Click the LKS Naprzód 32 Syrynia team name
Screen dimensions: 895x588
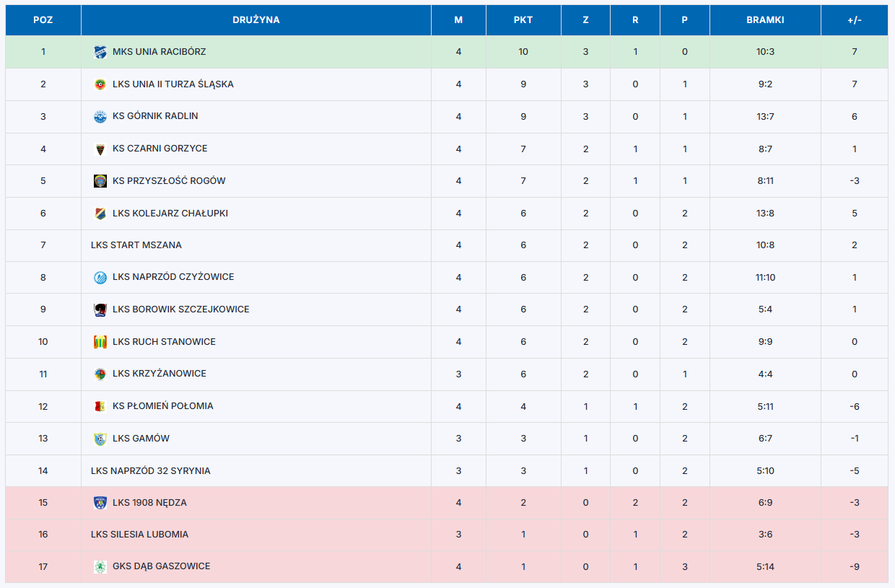[151, 471]
